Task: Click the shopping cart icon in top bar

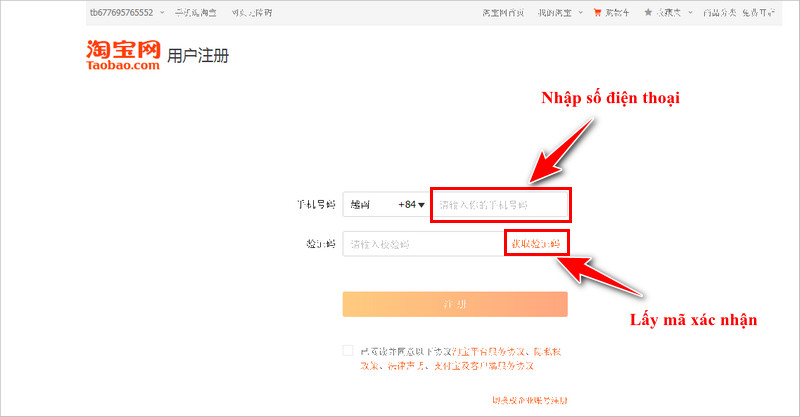Action: pyautogui.click(x=598, y=13)
